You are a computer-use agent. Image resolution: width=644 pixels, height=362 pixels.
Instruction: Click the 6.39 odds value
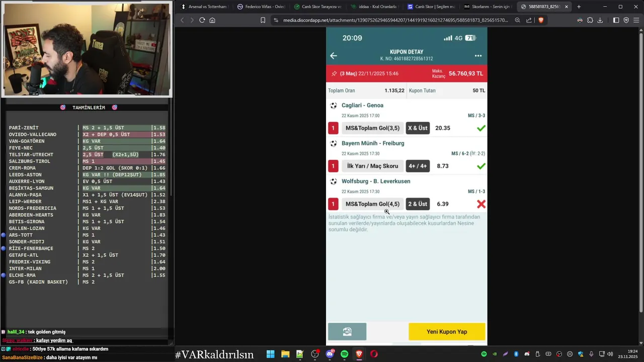[443, 204]
